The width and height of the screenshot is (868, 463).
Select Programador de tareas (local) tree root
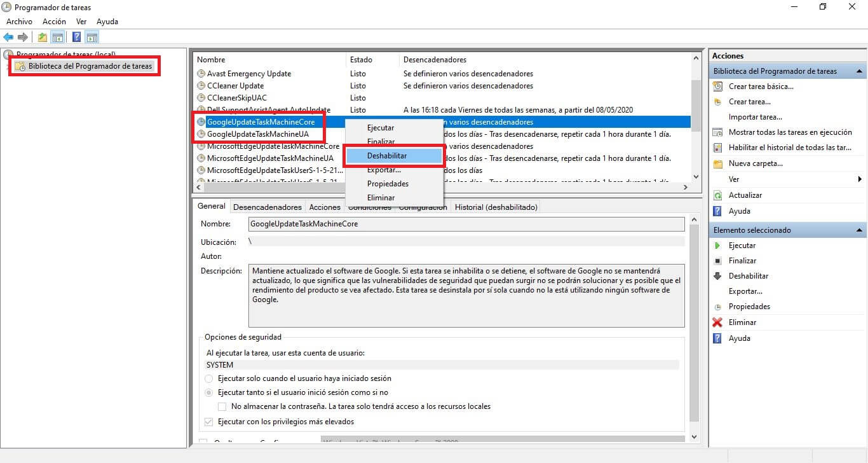(65, 55)
